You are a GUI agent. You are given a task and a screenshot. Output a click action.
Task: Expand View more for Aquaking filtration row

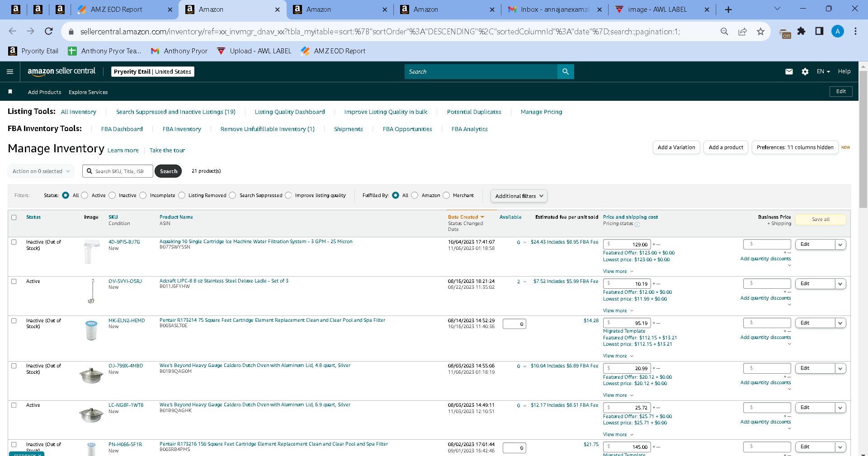[618, 272]
